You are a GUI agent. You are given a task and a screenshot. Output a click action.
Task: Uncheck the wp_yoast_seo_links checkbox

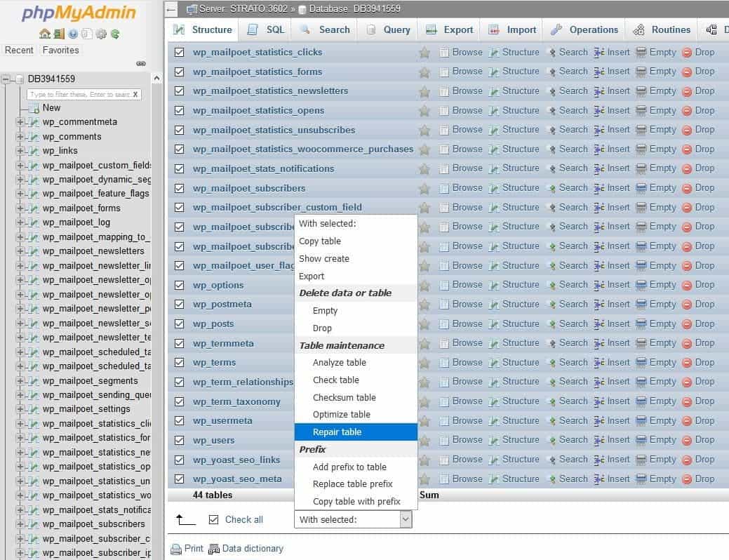coord(179,460)
